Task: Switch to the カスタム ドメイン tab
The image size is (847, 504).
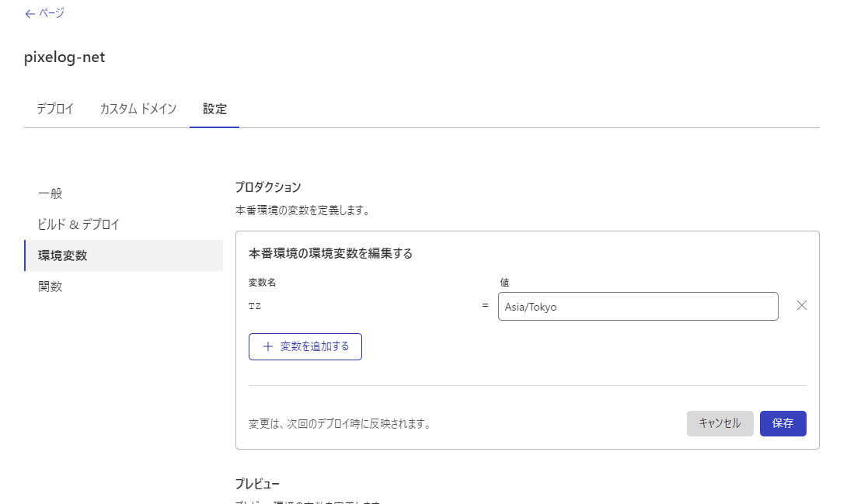Action: 138,109
